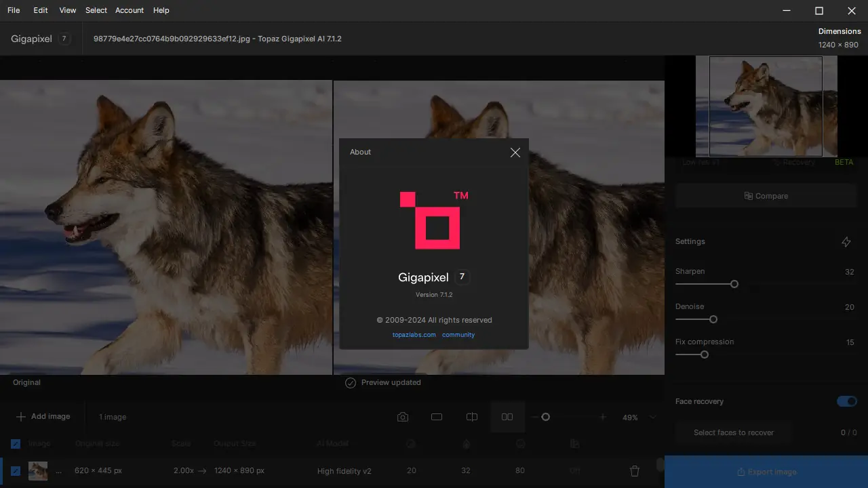The image size is (868, 488).
Task: Adjust the Denoise slider
Action: (713, 319)
